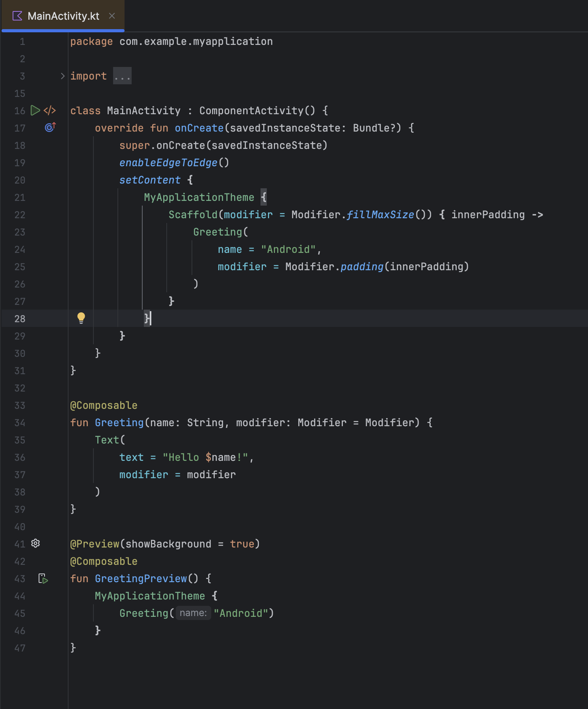588x709 pixels.
Task: Click the package keyword on line 1
Action: [x=91, y=41]
